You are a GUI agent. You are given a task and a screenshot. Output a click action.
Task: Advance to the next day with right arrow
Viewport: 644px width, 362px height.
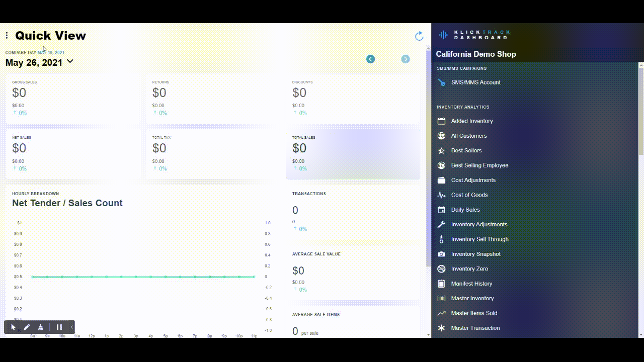(405, 59)
